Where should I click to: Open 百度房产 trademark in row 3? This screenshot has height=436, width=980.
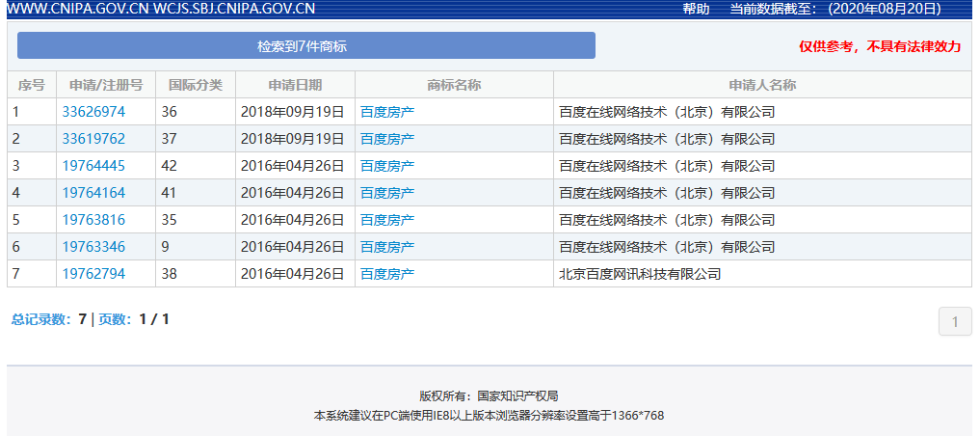click(x=387, y=166)
